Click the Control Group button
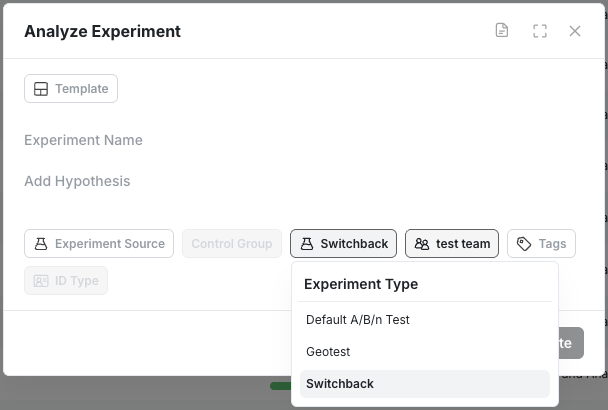Viewport: 608px width, 410px height. (232, 244)
